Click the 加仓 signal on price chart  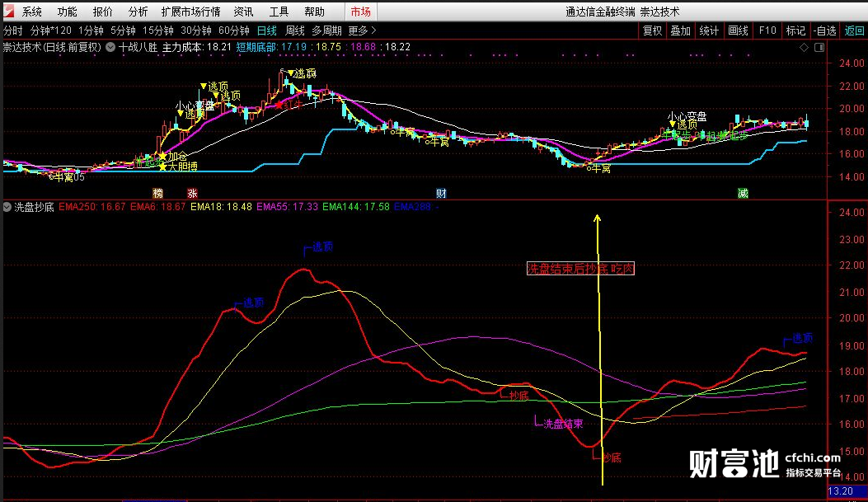coord(177,156)
